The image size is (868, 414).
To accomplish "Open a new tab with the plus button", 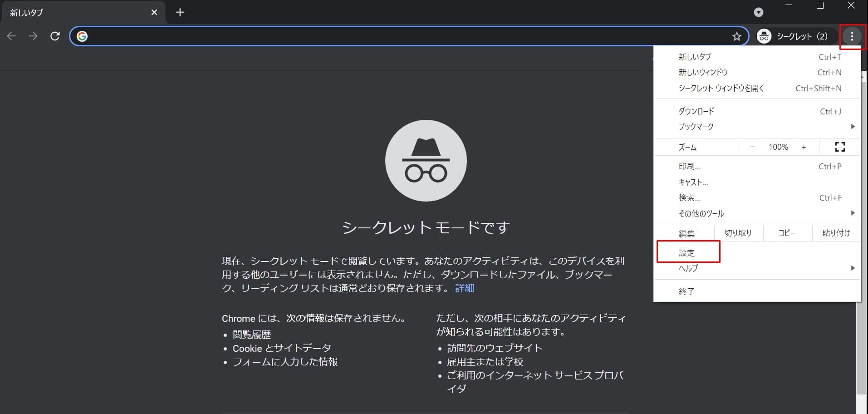I will (180, 12).
